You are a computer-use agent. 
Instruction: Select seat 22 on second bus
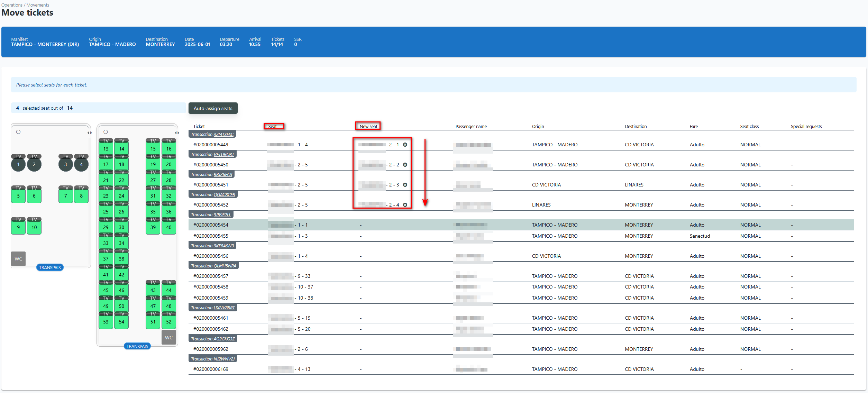(x=121, y=180)
